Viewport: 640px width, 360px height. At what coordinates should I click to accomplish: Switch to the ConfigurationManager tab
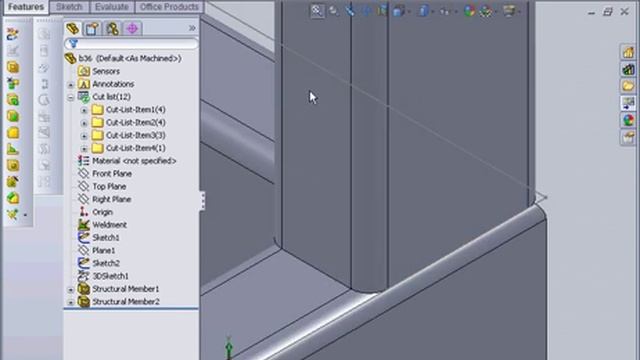click(x=112, y=29)
